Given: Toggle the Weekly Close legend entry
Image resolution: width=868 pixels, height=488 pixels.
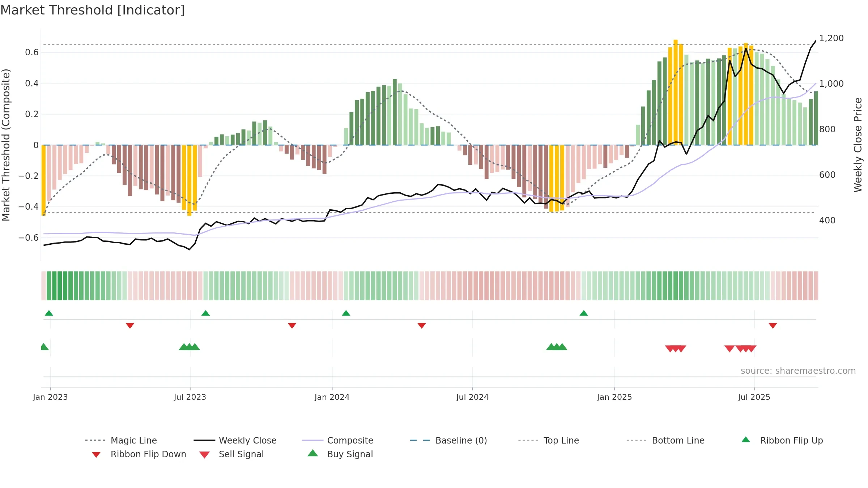Looking at the screenshot, I should coord(235,440).
